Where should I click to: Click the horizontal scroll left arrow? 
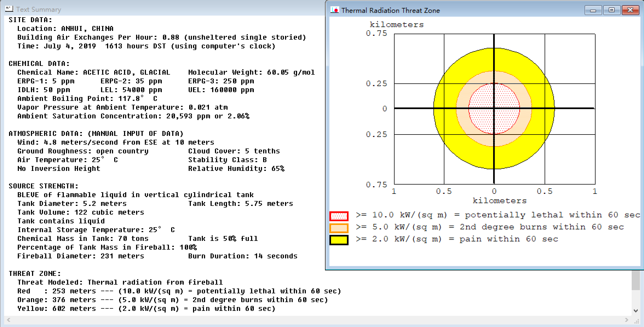[x=9, y=320]
